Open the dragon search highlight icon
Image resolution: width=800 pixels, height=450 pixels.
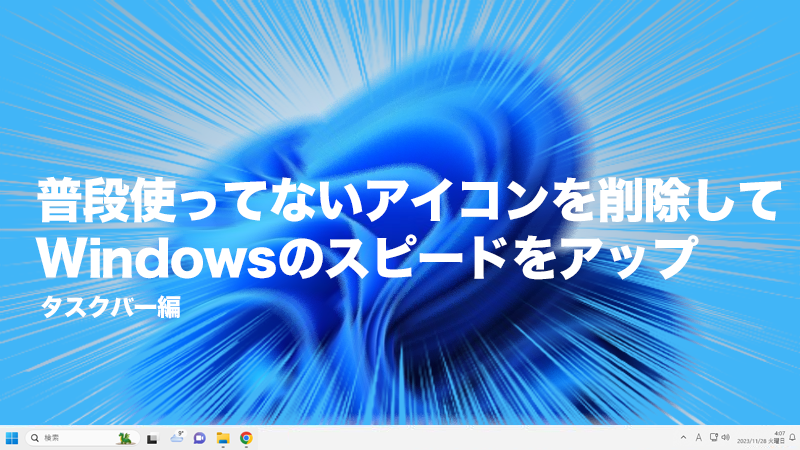125,438
